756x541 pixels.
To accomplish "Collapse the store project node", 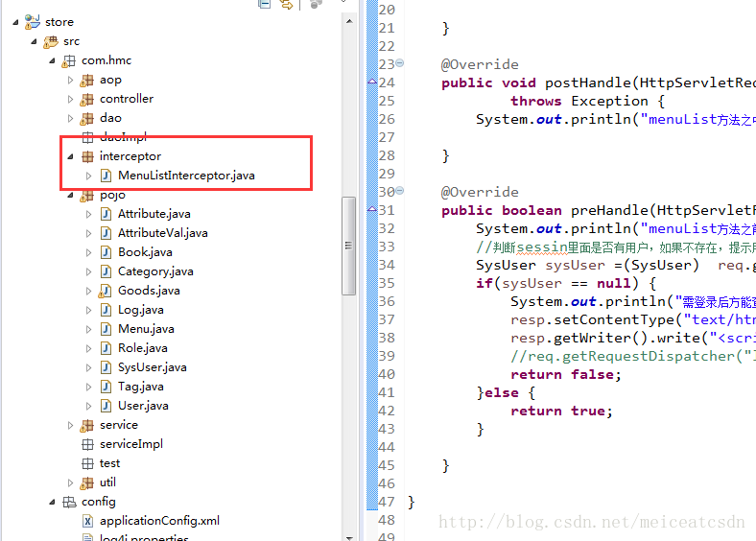I will pos(15,22).
